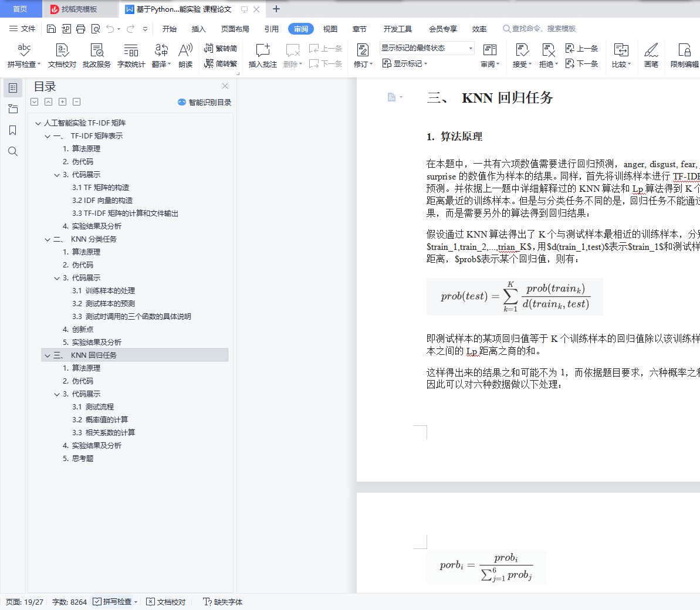The height and width of the screenshot is (610, 700).
Task: Open the bookmark panel in the left sidebar
Action: tap(13, 130)
